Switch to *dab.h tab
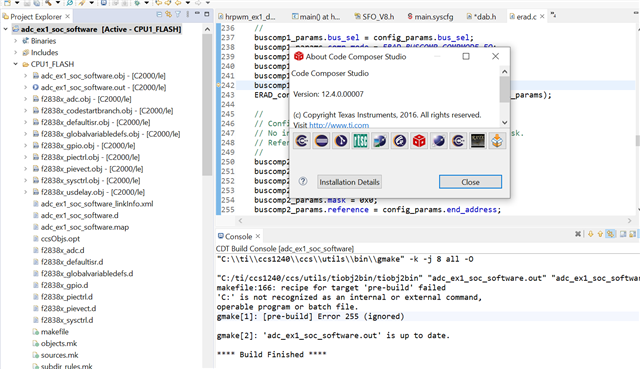The height and width of the screenshot is (369, 640). tap(482, 17)
